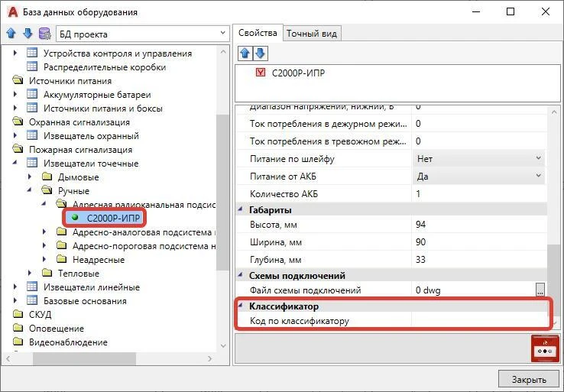Click the down arrow in Свойства panel
The height and width of the screenshot is (392, 564).
pyautogui.click(x=259, y=53)
